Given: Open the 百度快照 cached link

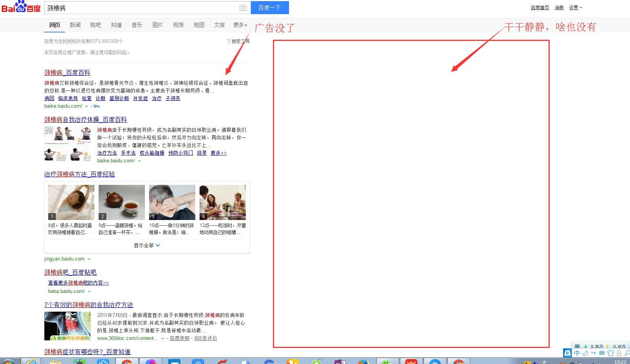Looking at the screenshot, I should click(180, 338).
